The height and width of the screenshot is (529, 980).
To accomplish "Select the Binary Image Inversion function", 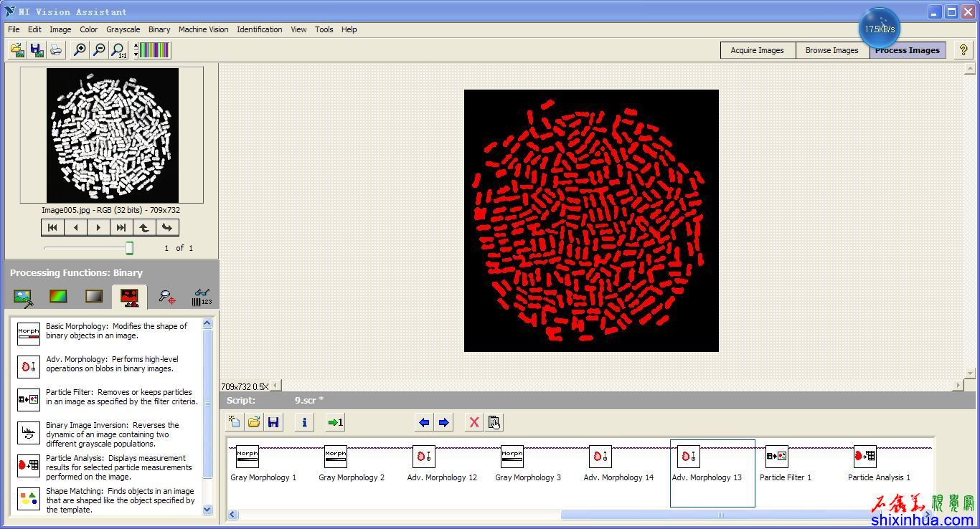I will click(x=29, y=432).
